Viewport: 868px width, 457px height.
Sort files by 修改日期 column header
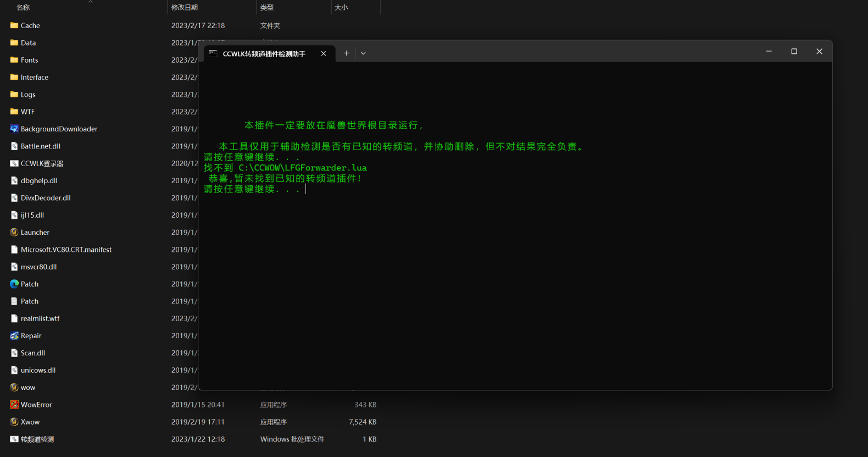click(x=185, y=7)
